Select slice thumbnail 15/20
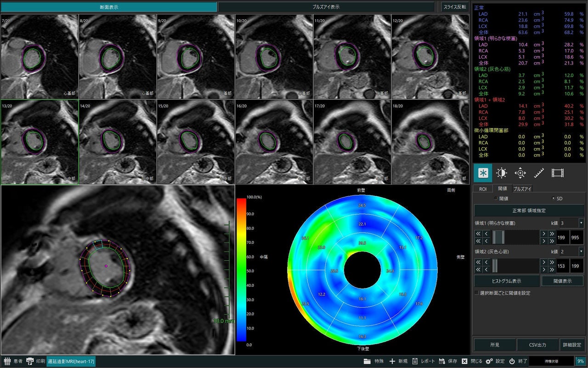This screenshot has width=588, height=368. [x=196, y=142]
